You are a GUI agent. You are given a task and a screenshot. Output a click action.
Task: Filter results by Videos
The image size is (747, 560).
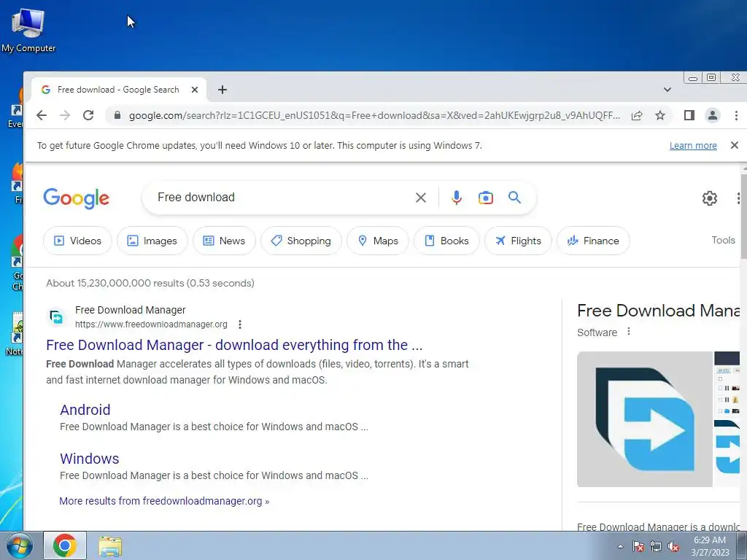click(77, 241)
